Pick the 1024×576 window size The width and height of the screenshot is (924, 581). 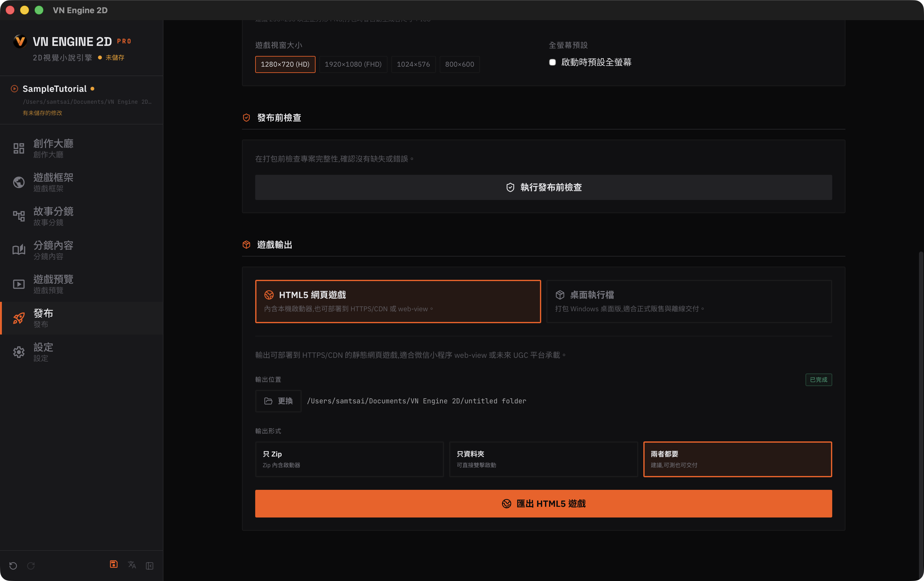point(413,64)
